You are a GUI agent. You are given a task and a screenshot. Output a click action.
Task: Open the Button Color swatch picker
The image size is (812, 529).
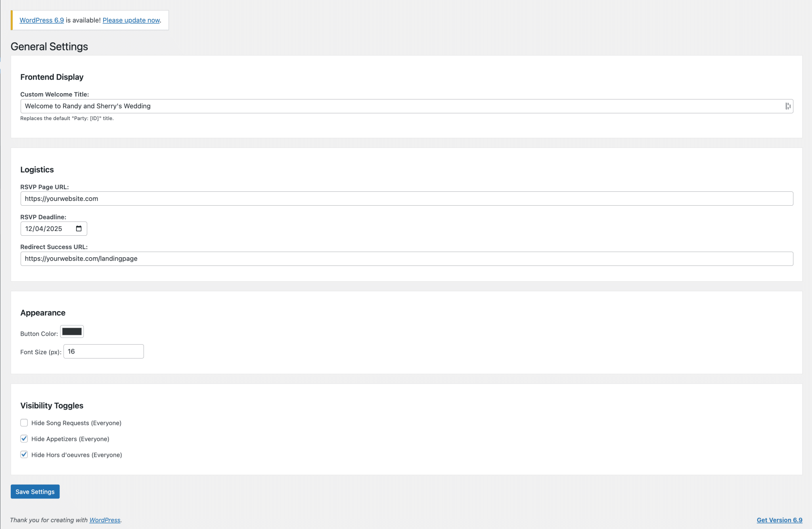point(72,332)
